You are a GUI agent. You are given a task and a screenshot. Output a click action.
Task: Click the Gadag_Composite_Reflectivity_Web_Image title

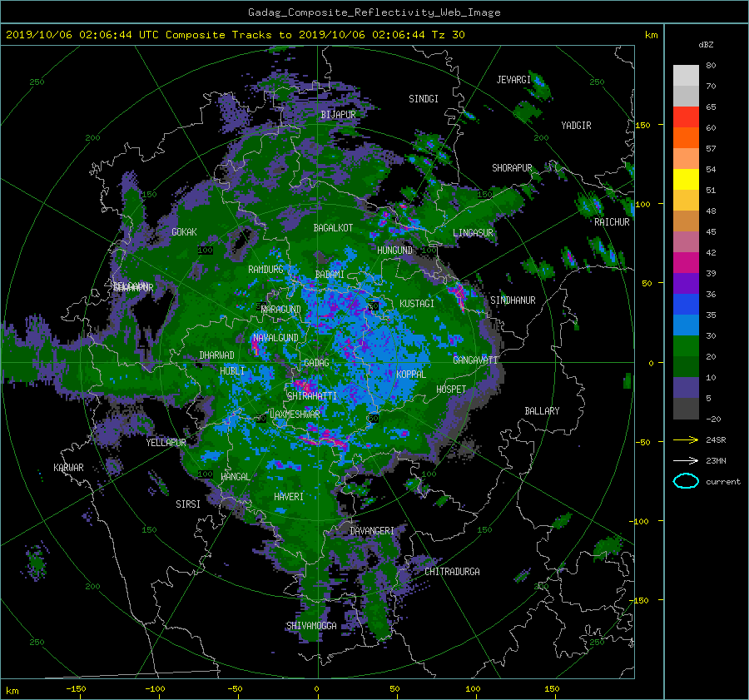point(374,12)
